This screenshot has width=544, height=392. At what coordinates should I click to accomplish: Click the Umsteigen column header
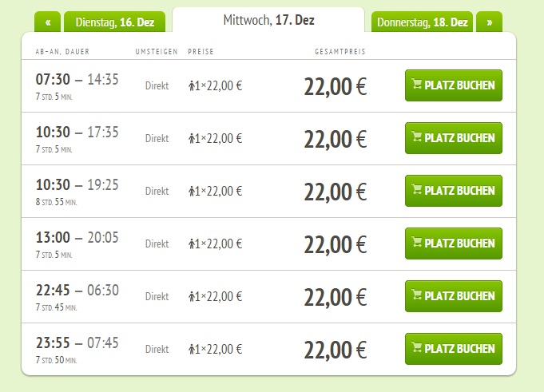[157, 52]
